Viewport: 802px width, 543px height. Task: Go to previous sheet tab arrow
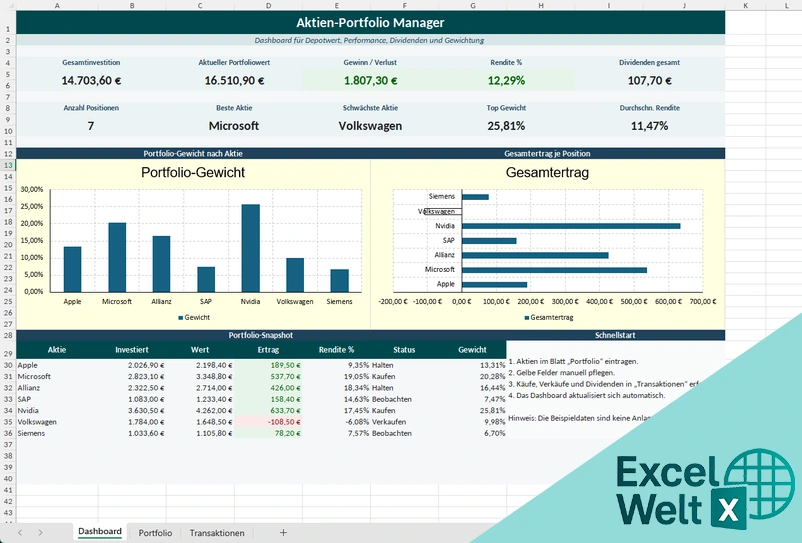tap(20, 533)
